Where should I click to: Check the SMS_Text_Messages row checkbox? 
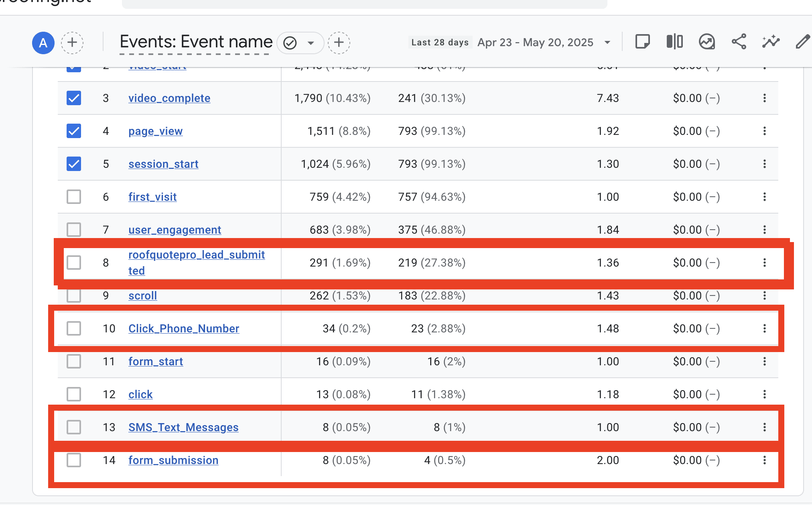click(74, 427)
